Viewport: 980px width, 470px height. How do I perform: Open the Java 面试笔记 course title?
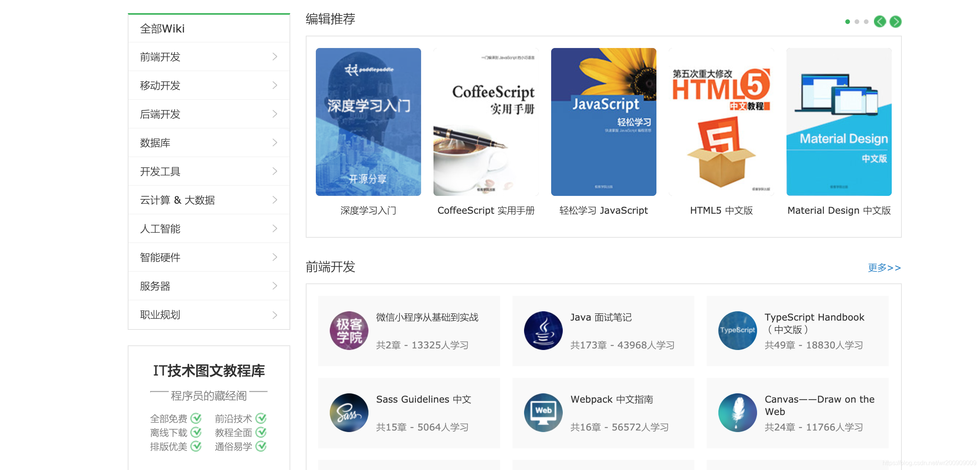[x=601, y=317]
